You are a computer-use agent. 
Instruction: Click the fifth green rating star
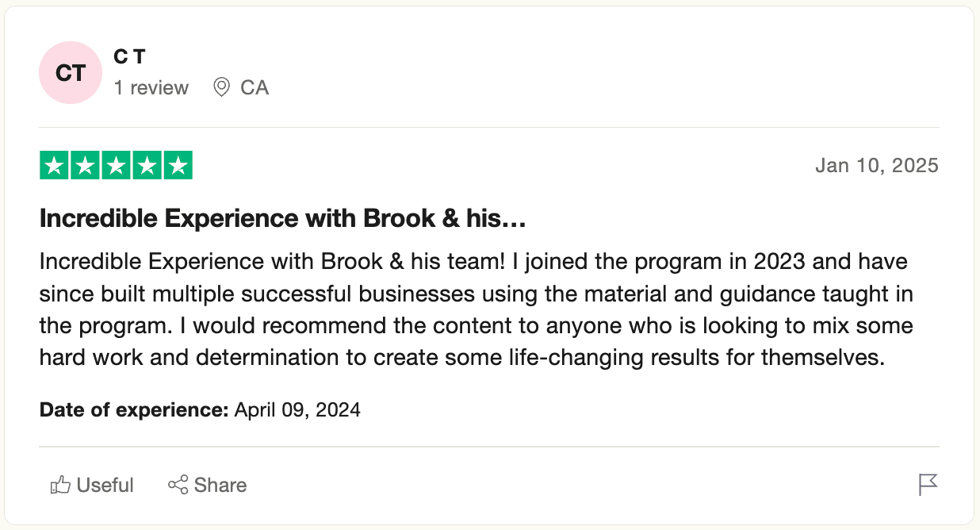(178, 166)
